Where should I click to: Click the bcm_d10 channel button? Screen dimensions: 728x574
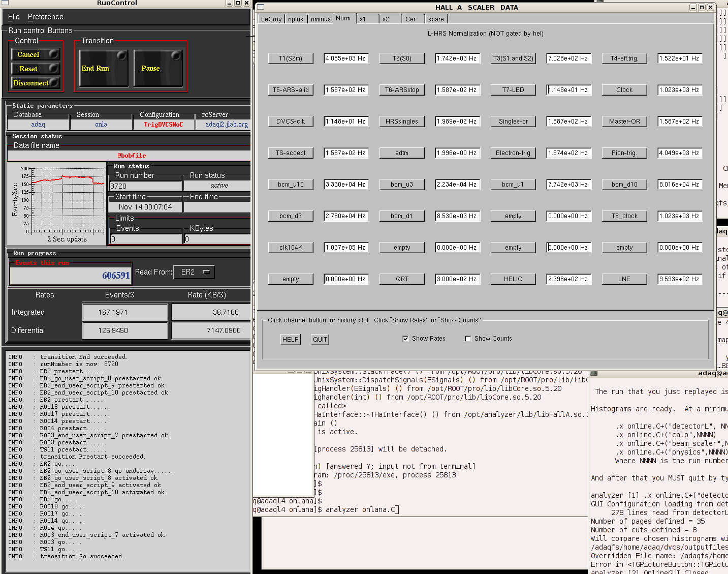[624, 185]
